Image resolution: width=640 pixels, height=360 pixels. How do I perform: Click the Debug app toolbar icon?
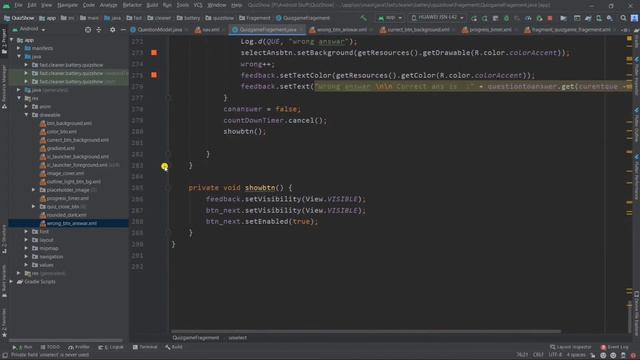coord(506,18)
